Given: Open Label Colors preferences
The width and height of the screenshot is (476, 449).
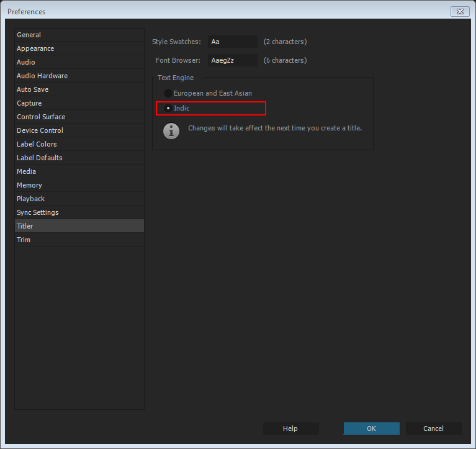Looking at the screenshot, I should pos(37,144).
